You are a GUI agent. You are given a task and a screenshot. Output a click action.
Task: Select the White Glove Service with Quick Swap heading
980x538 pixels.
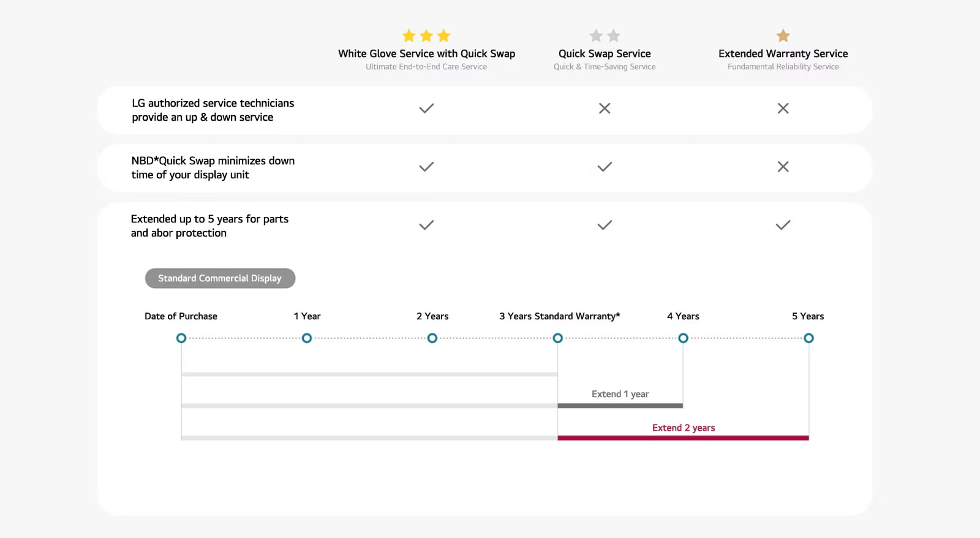tap(426, 54)
